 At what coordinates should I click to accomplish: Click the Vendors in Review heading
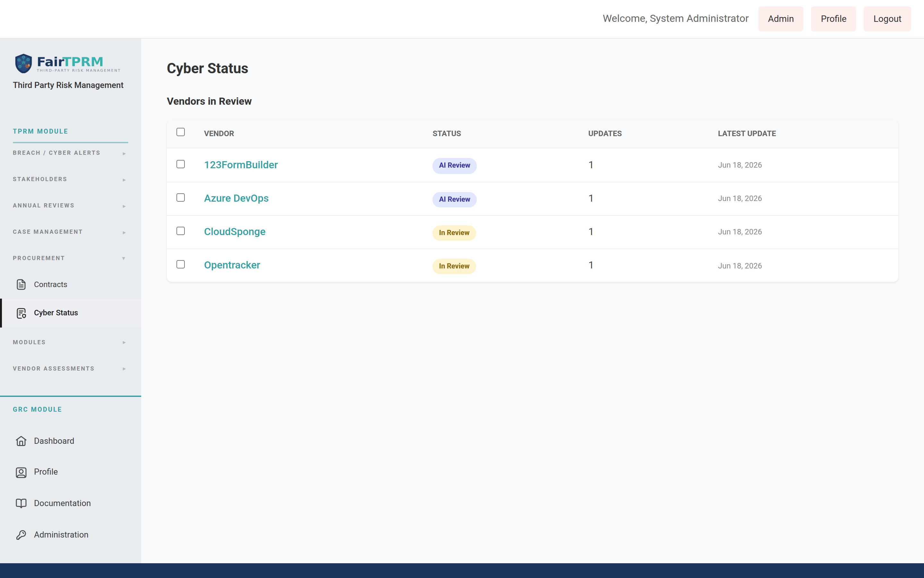click(x=209, y=101)
